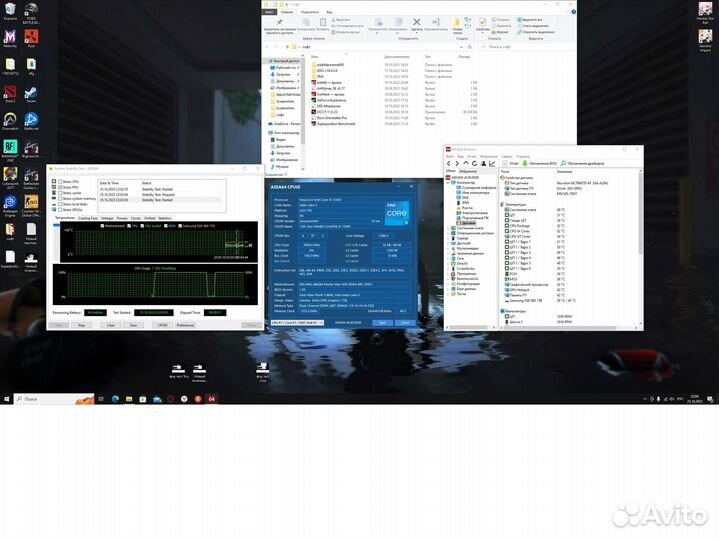Image resolution: width=719 pixels, height=540 pixels.
Task: Click the Properties checkmark icon in Explorer ribbon
Action: (482, 22)
